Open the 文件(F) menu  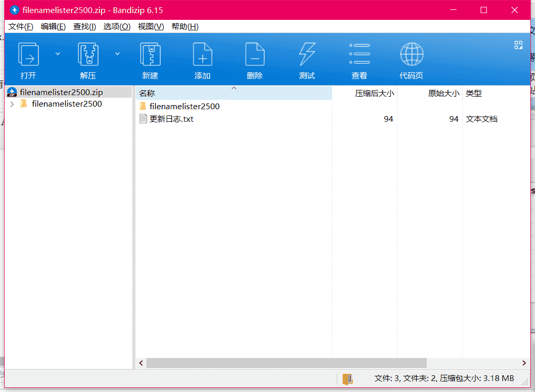tap(21, 27)
